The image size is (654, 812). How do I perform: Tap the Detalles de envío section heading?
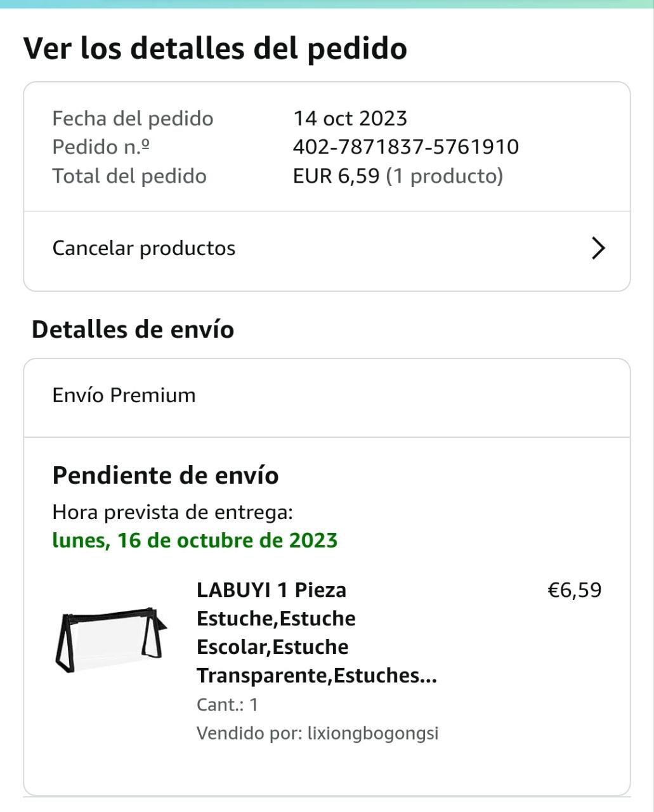click(x=133, y=330)
